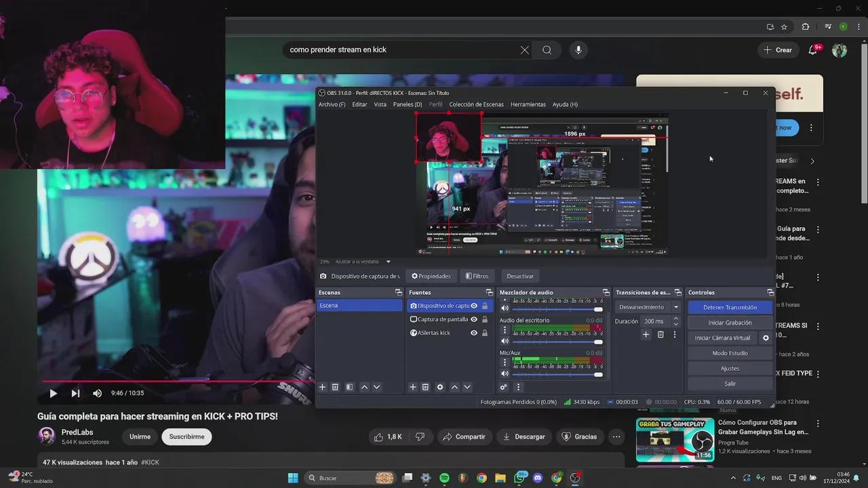The height and width of the screenshot is (488, 868).
Task: Open Spotify from the taskbar
Action: 444,478
